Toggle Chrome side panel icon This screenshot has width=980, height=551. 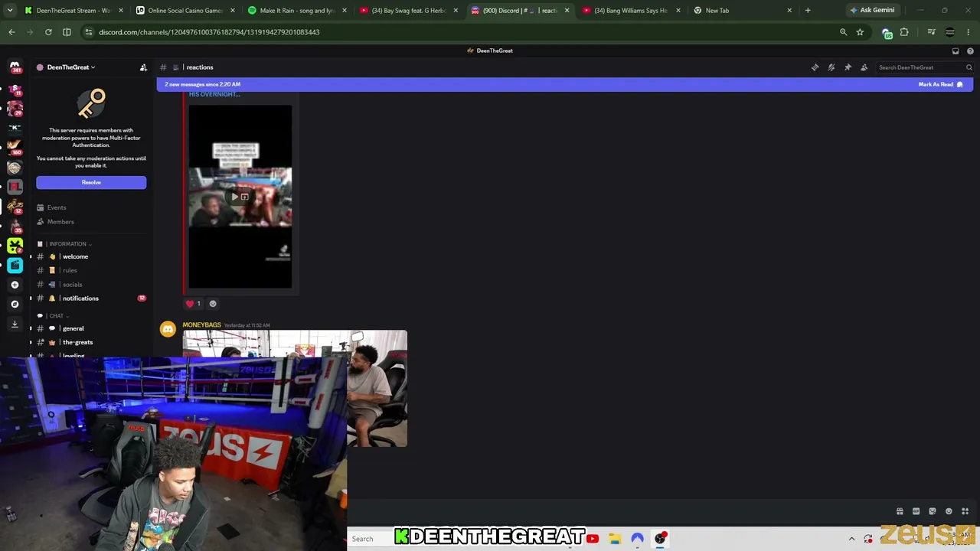click(x=67, y=32)
